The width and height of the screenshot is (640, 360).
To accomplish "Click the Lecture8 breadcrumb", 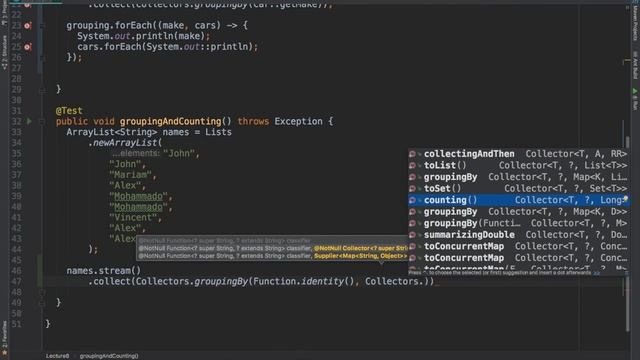I will pos(58,356).
